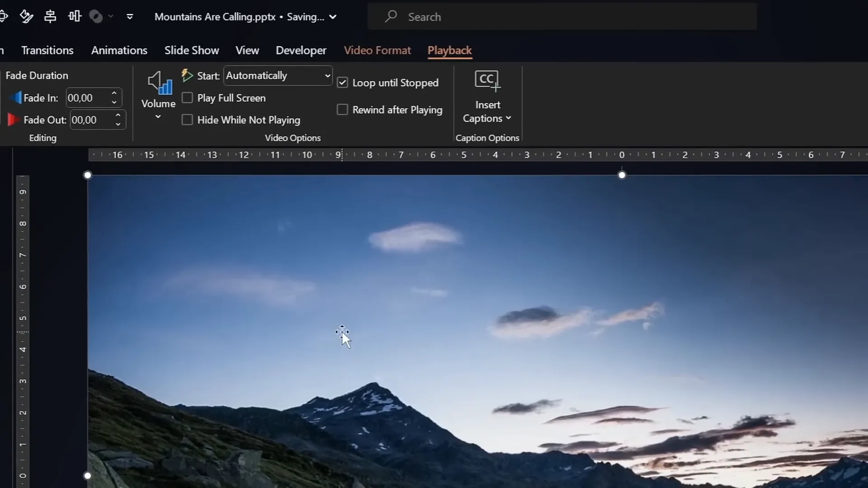Image resolution: width=868 pixels, height=488 pixels.
Task: Switch to the Video Format tab
Action: [x=377, y=50]
